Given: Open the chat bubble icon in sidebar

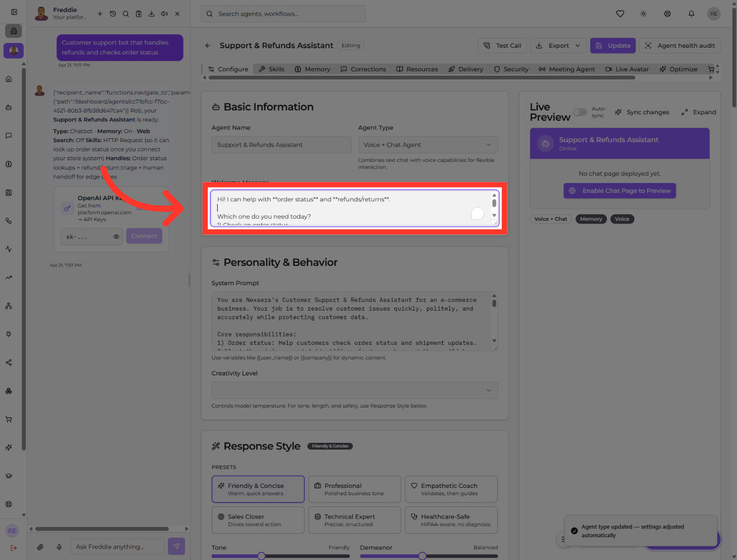Looking at the screenshot, I should pyautogui.click(x=9, y=136).
